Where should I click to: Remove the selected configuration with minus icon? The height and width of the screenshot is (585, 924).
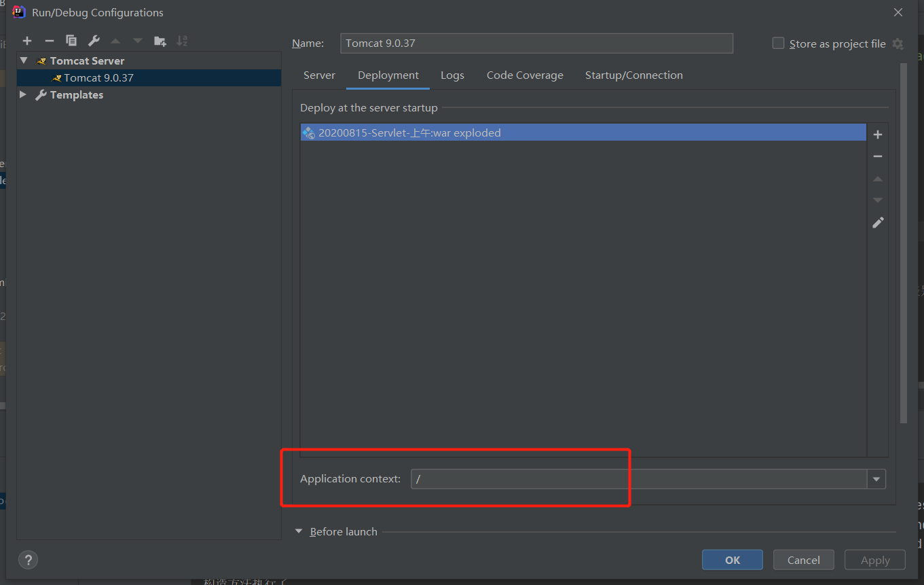pos(49,41)
